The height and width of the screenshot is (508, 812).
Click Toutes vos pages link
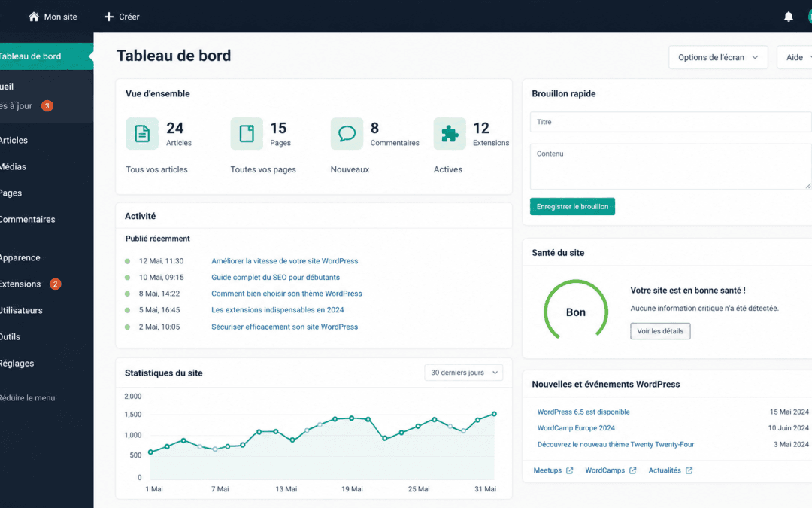pyautogui.click(x=263, y=169)
